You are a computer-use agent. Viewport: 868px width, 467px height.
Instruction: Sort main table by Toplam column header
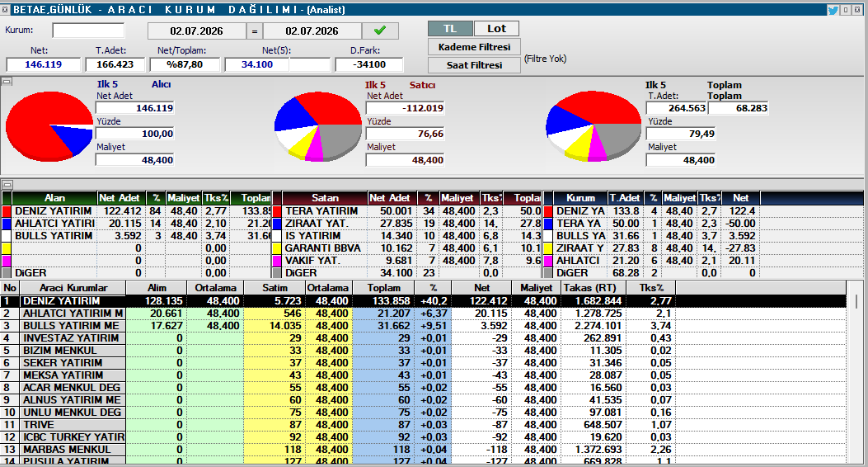point(383,287)
